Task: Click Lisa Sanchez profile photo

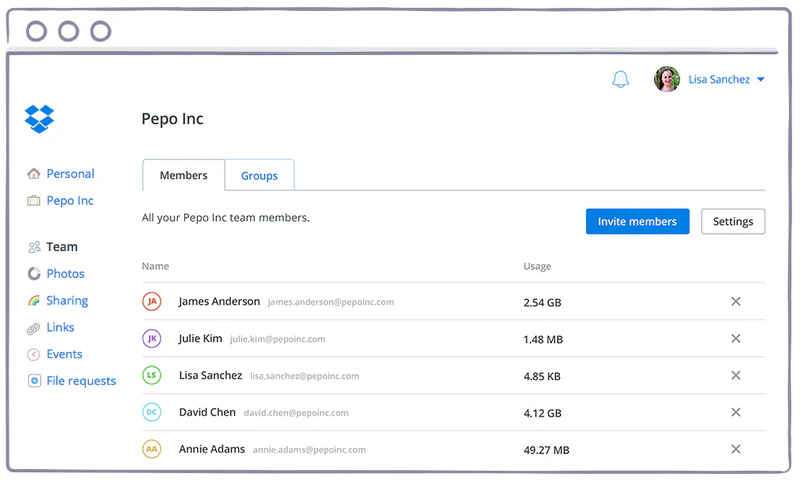Action: (x=667, y=79)
